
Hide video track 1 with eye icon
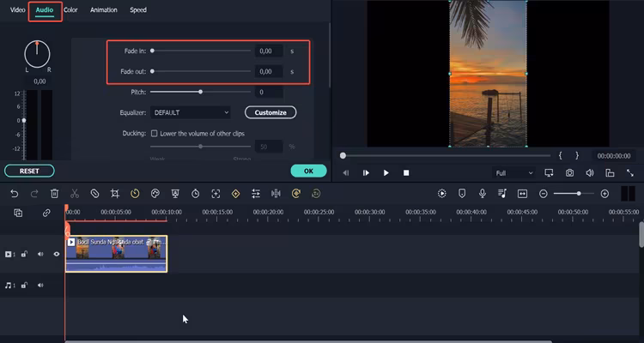coord(57,254)
